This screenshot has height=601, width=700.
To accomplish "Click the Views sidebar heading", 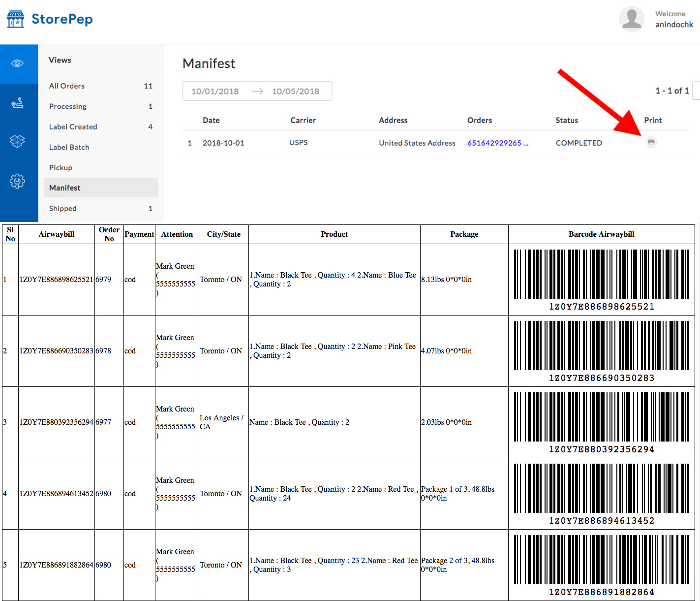I will pos(60,60).
